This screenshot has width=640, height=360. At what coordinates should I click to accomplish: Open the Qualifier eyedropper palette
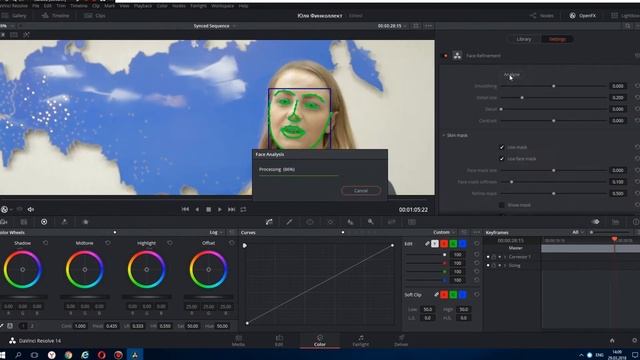coord(289,222)
